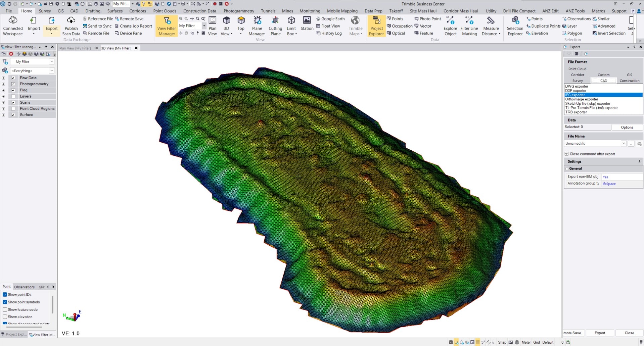
Task: Click the Export ribbon icon
Action: [52, 26]
